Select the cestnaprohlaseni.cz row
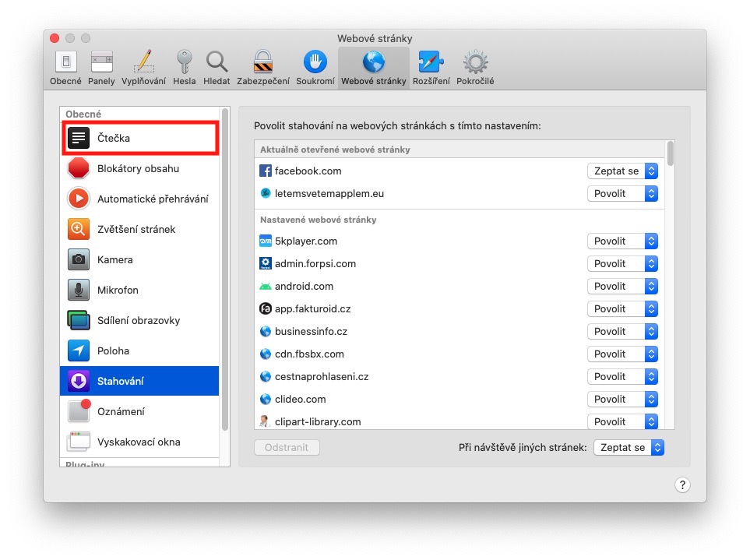The height and width of the screenshot is (560, 750). [460, 376]
